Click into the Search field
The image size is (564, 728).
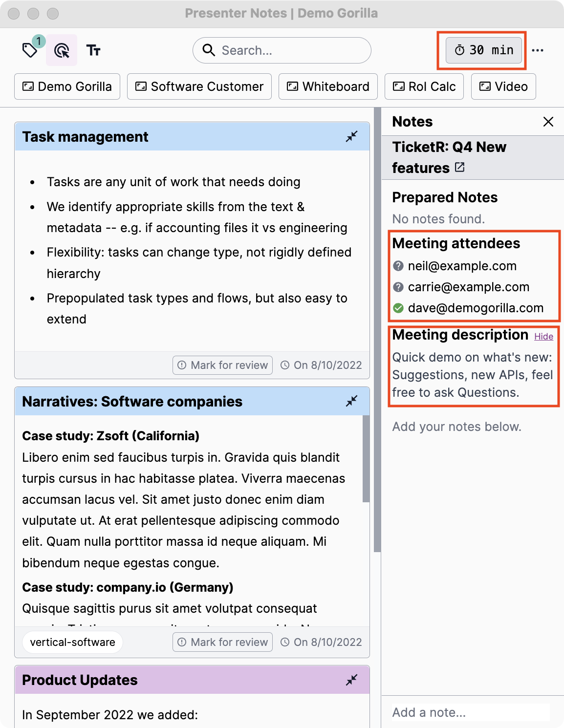(288, 50)
